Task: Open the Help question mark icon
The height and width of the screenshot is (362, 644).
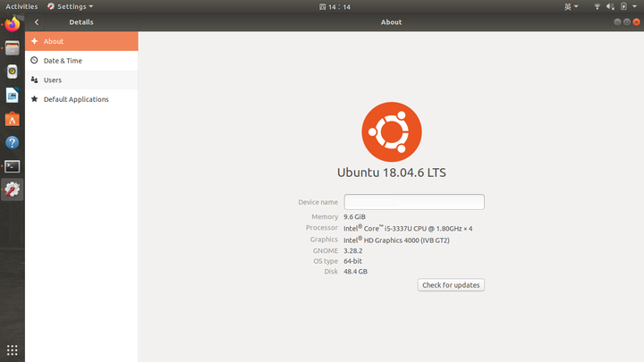Action: [x=13, y=143]
